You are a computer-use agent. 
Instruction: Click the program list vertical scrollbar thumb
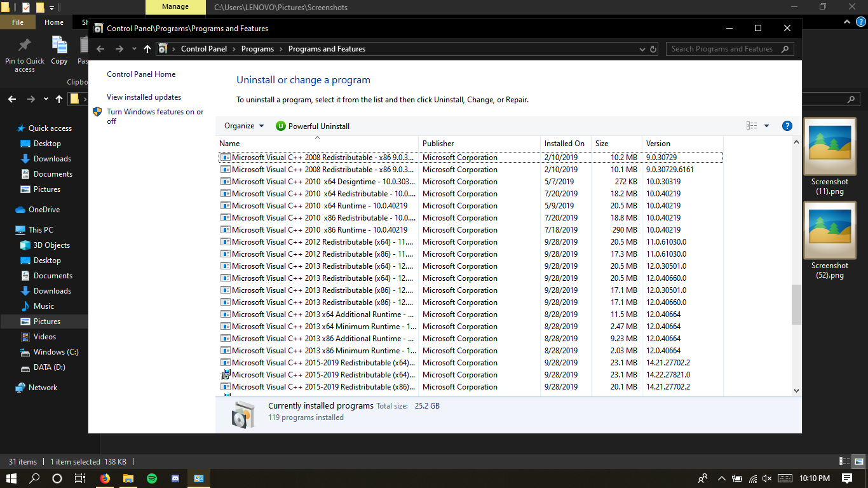(796, 305)
